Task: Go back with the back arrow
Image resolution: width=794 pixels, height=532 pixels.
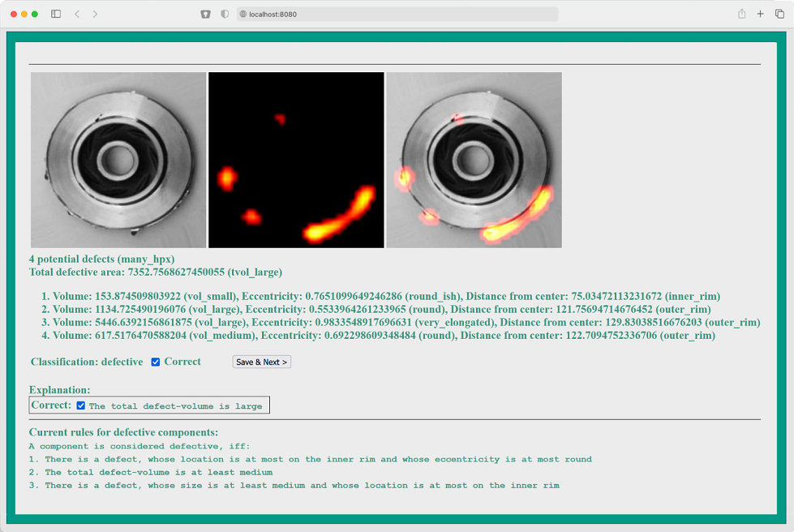Action: pos(77,14)
